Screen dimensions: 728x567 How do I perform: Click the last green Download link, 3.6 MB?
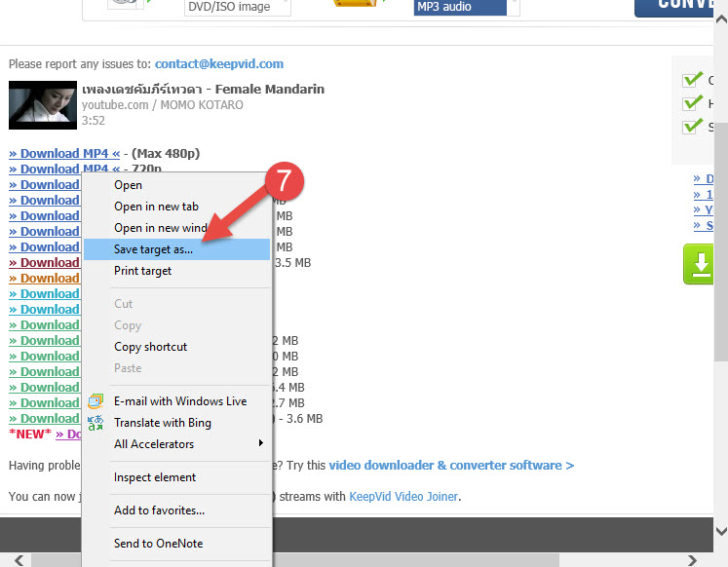click(45, 419)
